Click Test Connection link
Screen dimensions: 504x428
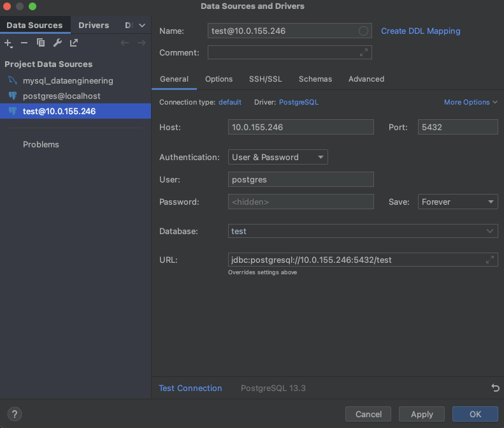(191, 388)
